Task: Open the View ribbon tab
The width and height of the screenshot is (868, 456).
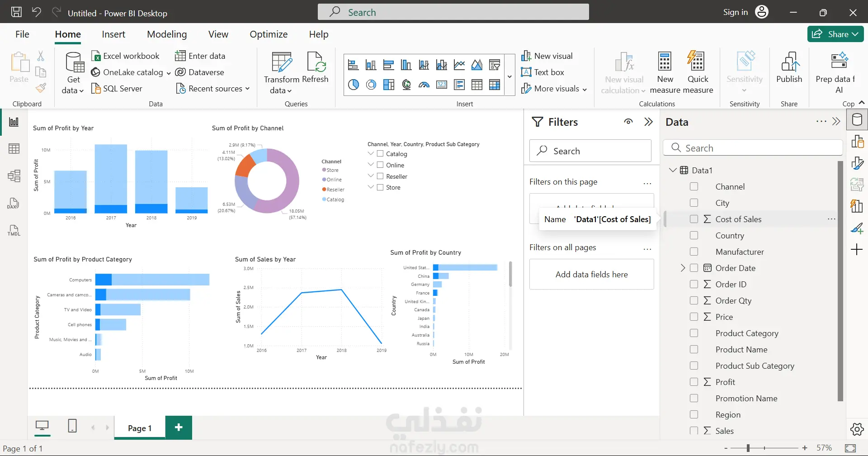Action: tap(218, 34)
